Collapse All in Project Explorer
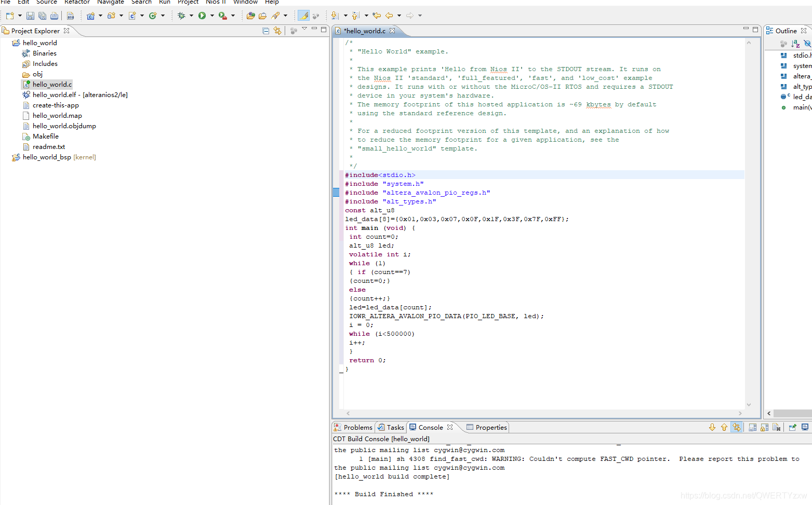This screenshot has height=505, width=812. pos(266,31)
